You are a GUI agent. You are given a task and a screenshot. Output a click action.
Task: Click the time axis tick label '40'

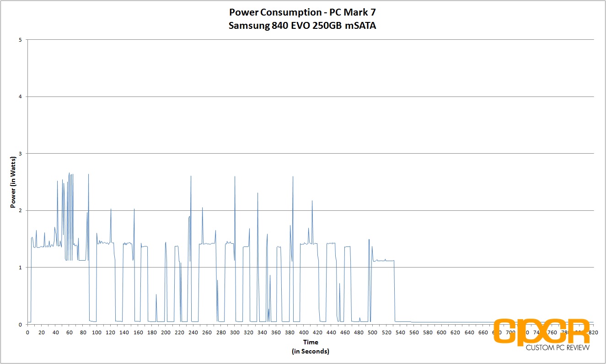click(x=55, y=332)
